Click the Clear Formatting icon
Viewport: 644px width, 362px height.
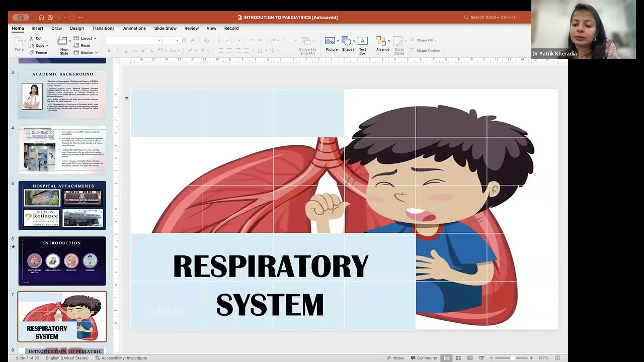tap(206, 40)
